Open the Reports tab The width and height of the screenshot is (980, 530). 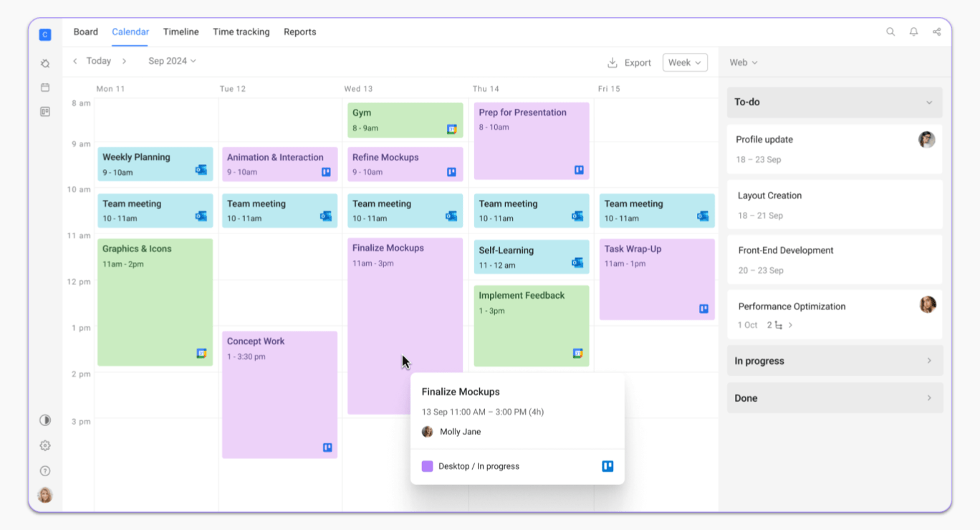pos(299,32)
